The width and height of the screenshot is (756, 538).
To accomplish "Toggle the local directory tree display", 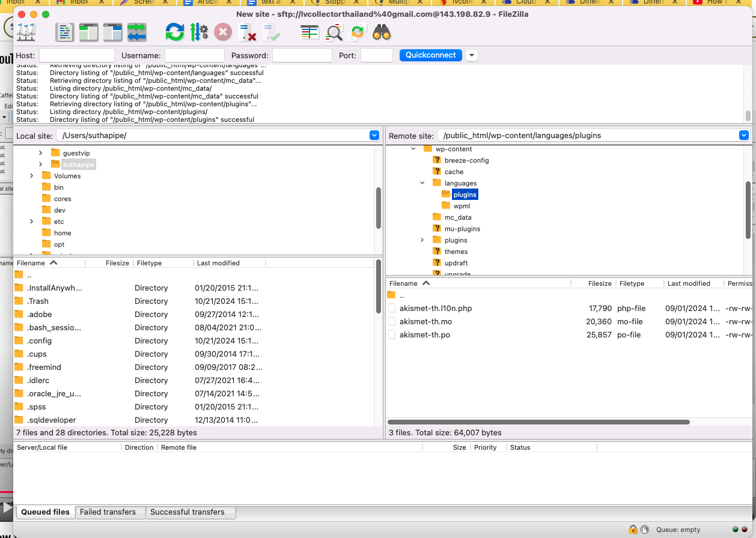I will click(x=89, y=32).
